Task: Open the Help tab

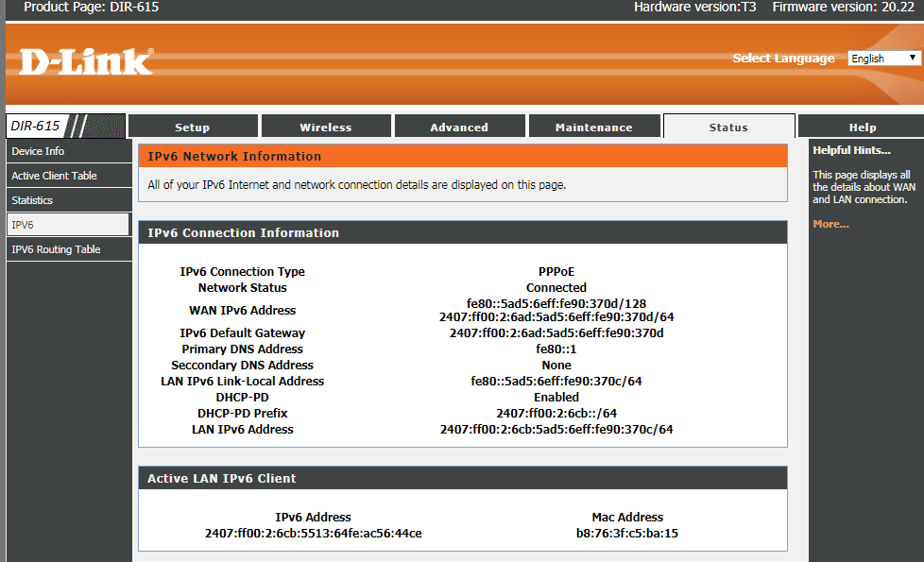Action: pyautogui.click(x=863, y=127)
